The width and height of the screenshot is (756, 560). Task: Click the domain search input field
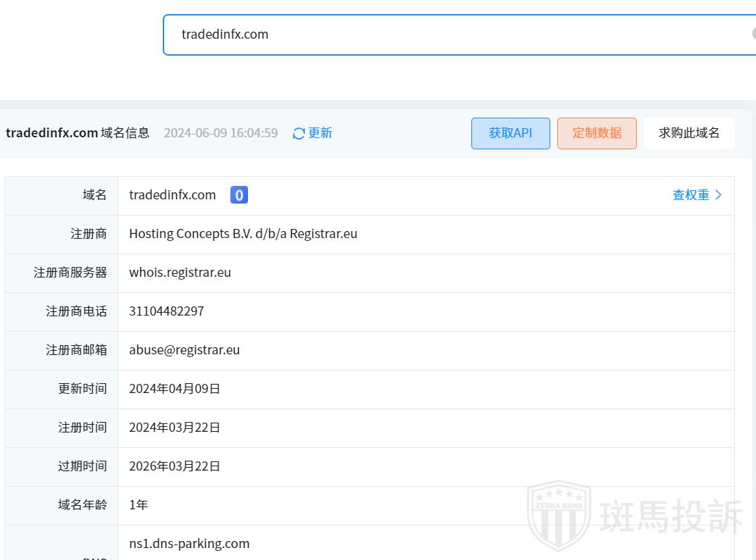458,35
